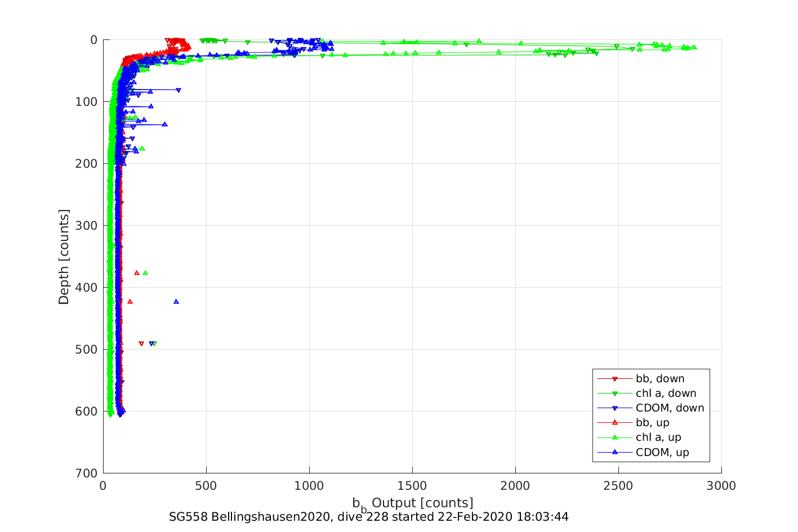Click the 'bb, down' legend entry
This screenshot has height=532, width=798.
tap(641, 379)
